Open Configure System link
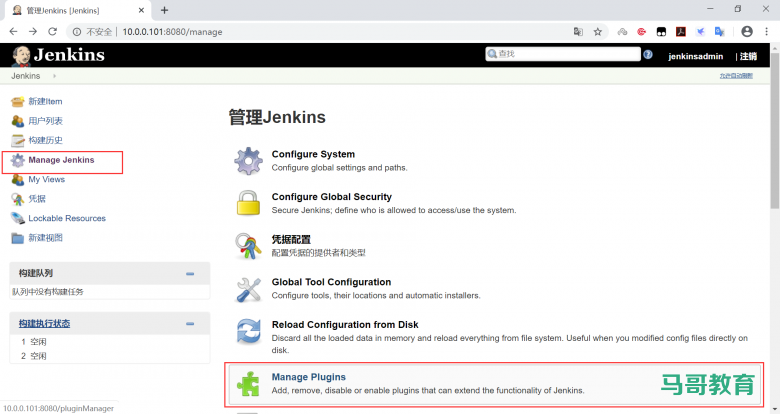Viewport: 780px width, 414px height. tap(313, 154)
